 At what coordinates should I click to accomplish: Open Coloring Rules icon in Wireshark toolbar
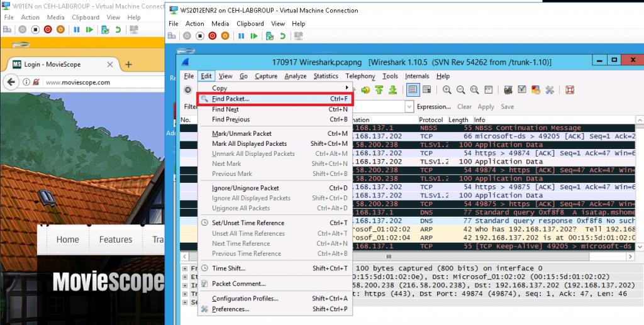[x=536, y=90]
